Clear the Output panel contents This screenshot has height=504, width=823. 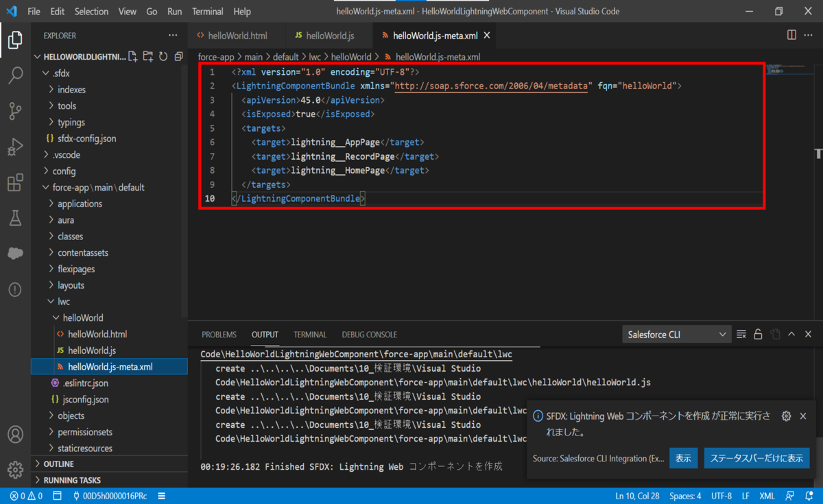(x=741, y=335)
